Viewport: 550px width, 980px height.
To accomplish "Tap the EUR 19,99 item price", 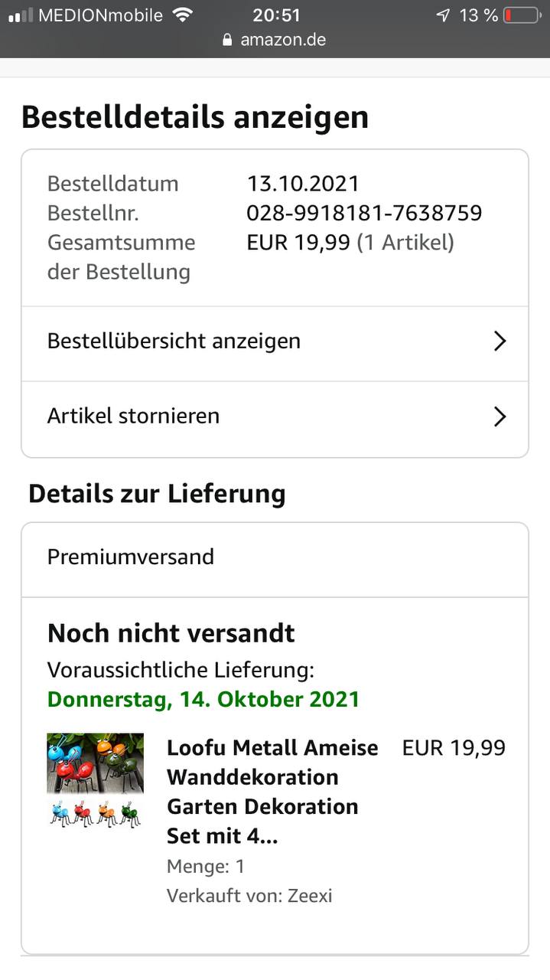I will pyautogui.click(x=454, y=748).
